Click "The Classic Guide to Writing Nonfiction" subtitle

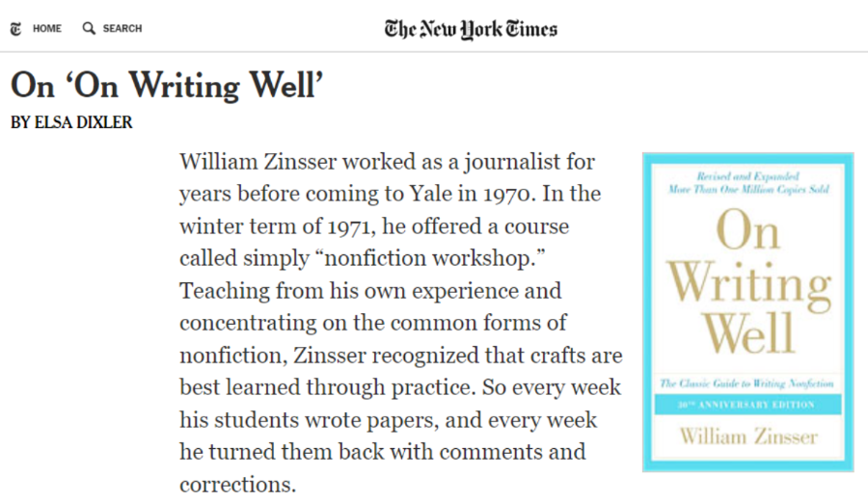[x=747, y=383]
